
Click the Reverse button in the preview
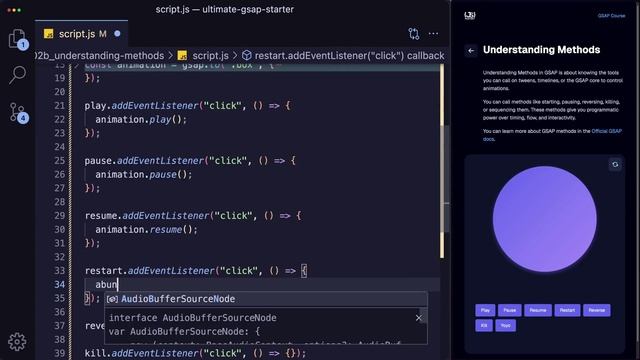click(x=597, y=310)
